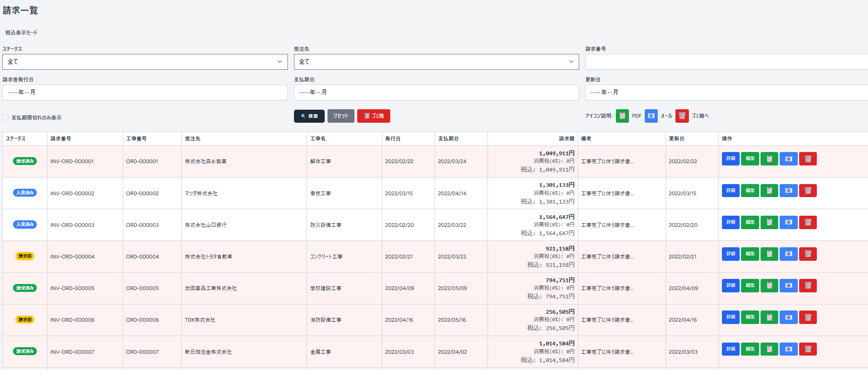This screenshot has width=868, height=370.
Task: Click the 支払期日 month field
Action: point(436,92)
